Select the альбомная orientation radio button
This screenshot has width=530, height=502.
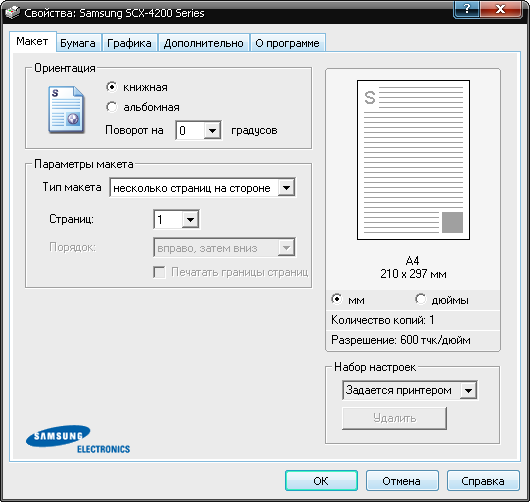pyautogui.click(x=111, y=107)
